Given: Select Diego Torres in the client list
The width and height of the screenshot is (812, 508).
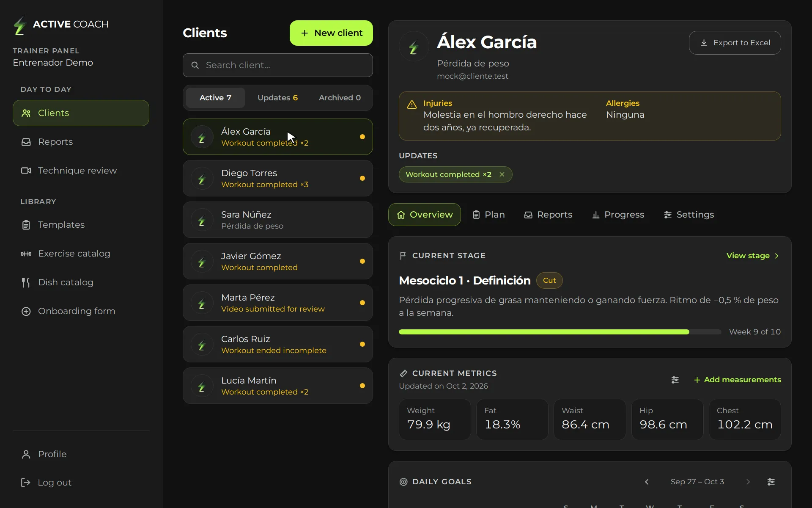Looking at the screenshot, I should [278, 178].
